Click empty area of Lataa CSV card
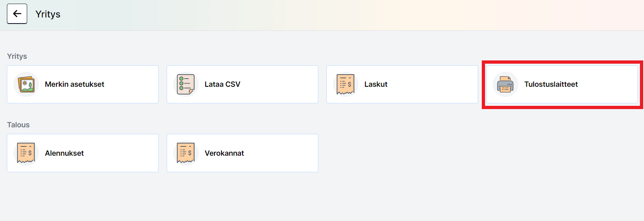 coord(280,84)
